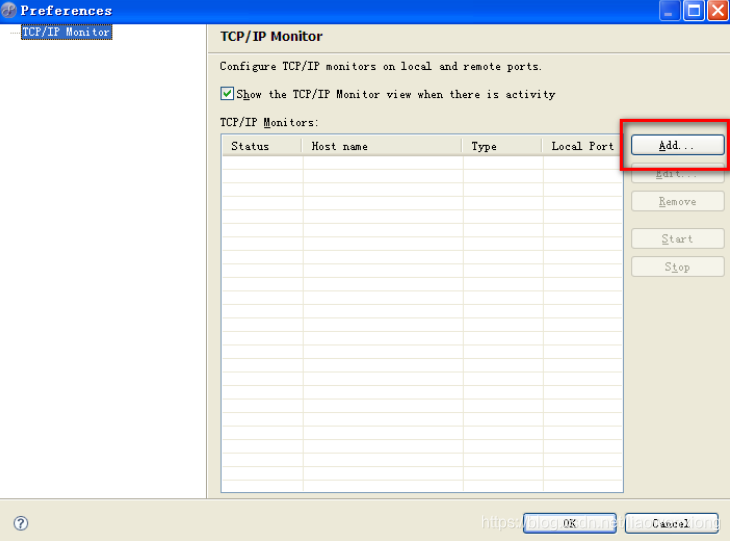
Task: Close the Preferences window
Action: (x=717, y=11)
